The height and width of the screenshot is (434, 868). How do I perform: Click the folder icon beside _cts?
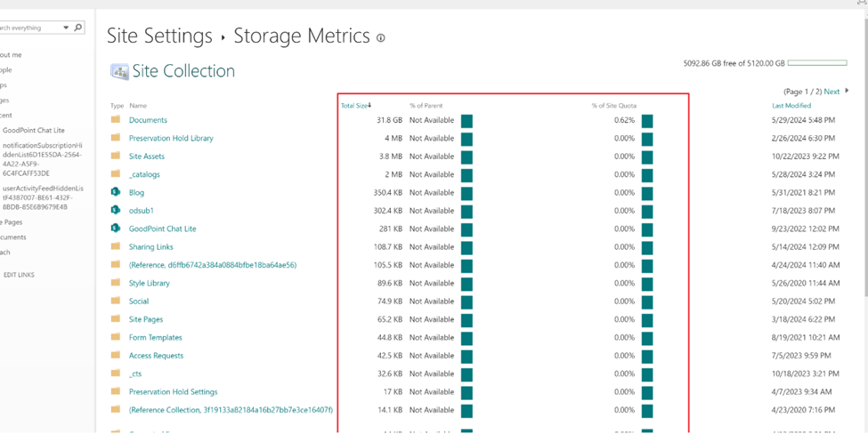116,374
